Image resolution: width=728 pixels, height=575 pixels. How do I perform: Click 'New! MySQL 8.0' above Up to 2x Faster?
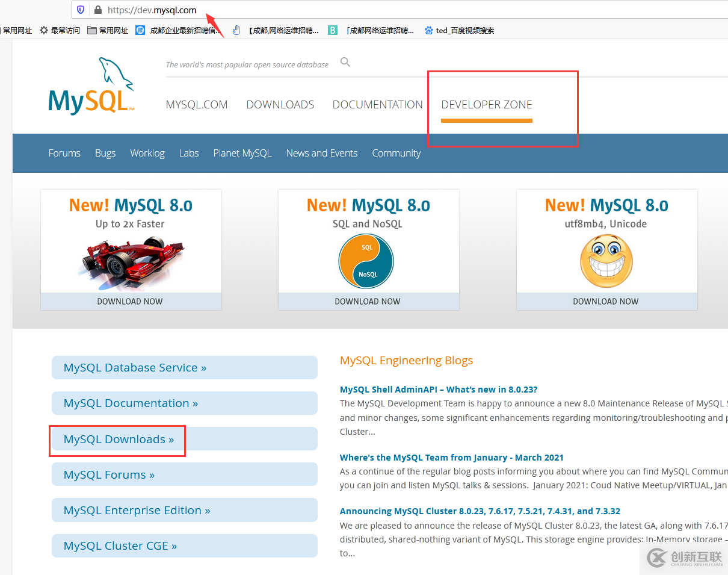[131, 205]
